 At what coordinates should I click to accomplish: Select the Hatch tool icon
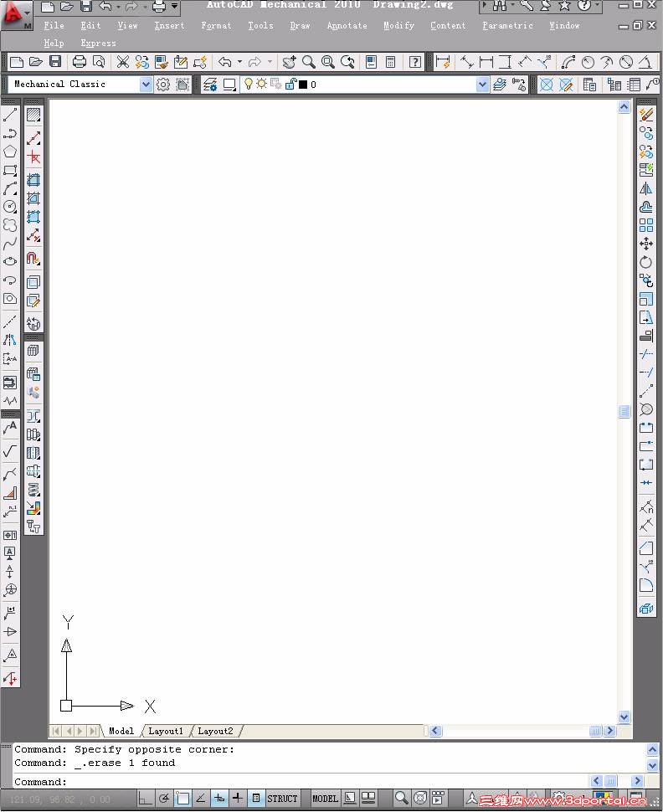[33, 115]
